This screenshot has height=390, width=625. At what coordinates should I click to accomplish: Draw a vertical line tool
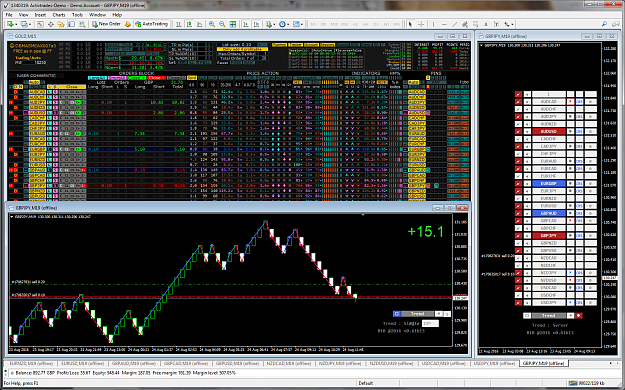[433, 24]
